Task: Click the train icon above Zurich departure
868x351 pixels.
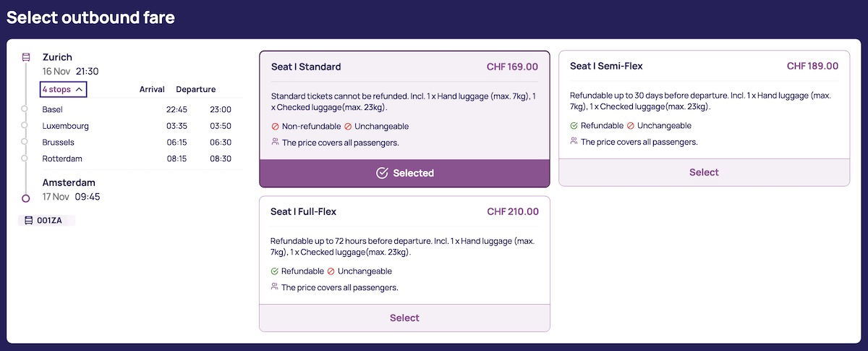Action: click(x=26, y=57)
